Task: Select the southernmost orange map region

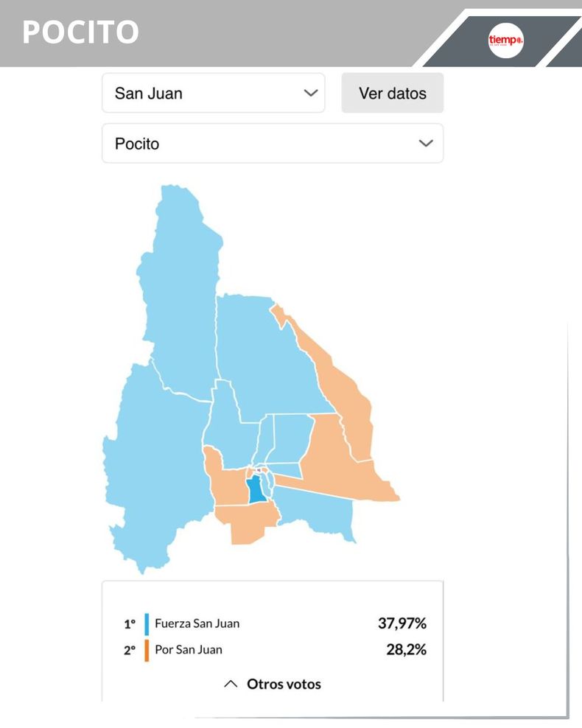Action: [247, 525]
